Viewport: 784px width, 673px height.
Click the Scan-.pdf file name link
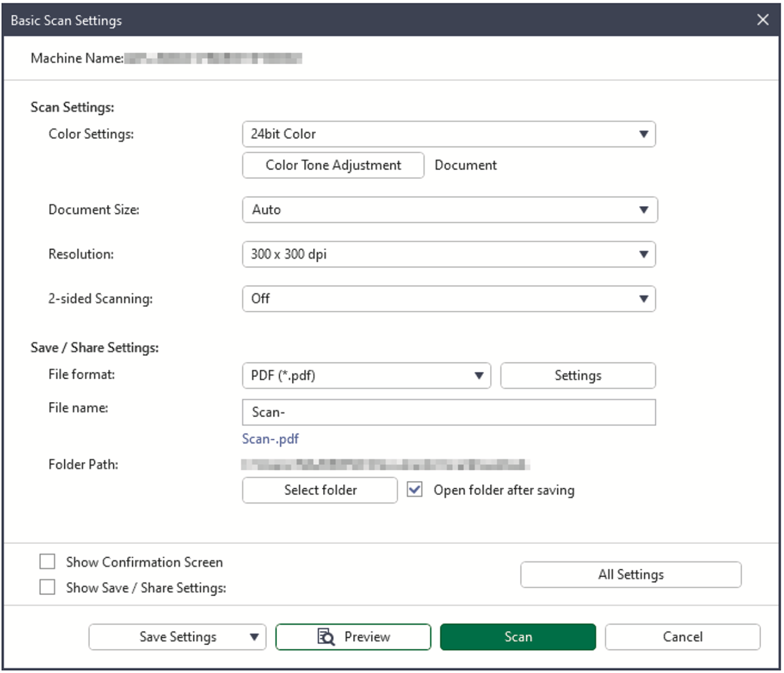[x=270, y=439]
